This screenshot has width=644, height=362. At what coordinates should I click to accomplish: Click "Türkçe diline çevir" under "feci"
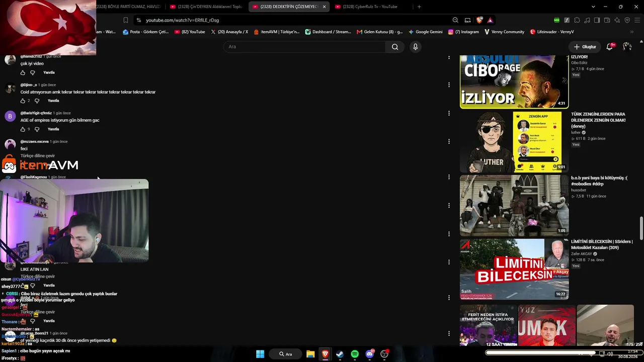pos(38,156)
